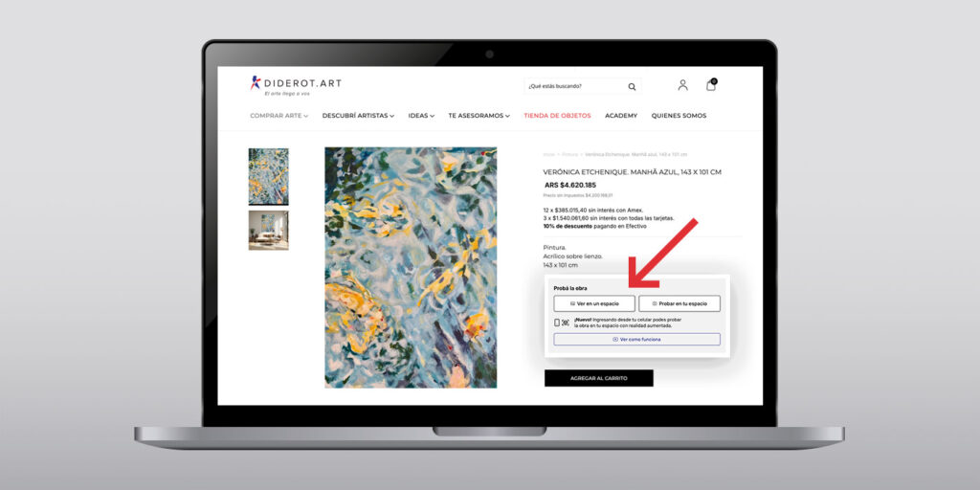Image resolution: width=980 pixels, height=490 pixels.
Task: Expand the Descubrí Artistas dropdown
Action: pyautogui.click(x=358, y=116)
